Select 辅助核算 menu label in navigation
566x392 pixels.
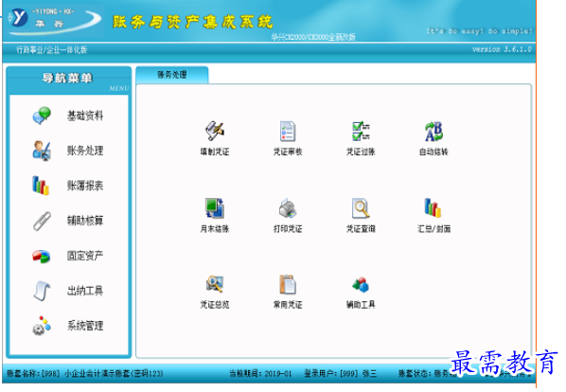[85, 221]
